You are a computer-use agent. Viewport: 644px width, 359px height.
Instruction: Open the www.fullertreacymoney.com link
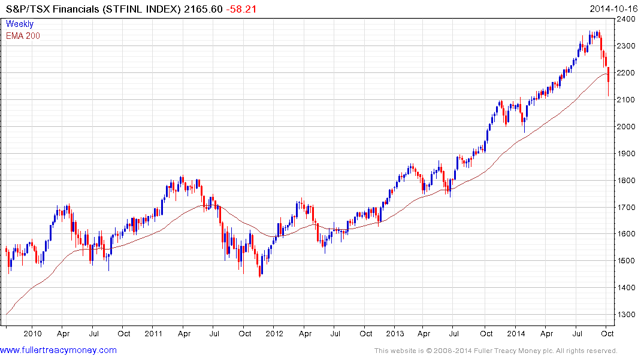[x=58, y=350]
